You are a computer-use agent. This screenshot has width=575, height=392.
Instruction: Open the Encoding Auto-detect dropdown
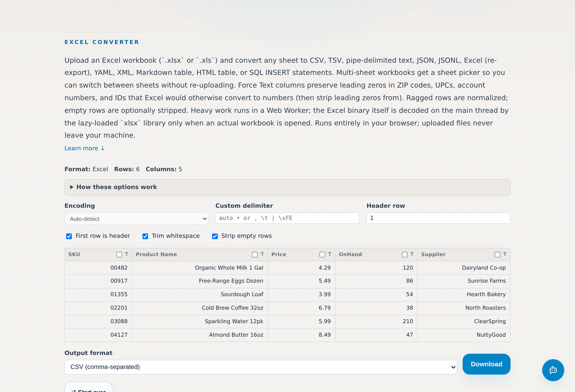pyautogui.click(x=137, y=219)
